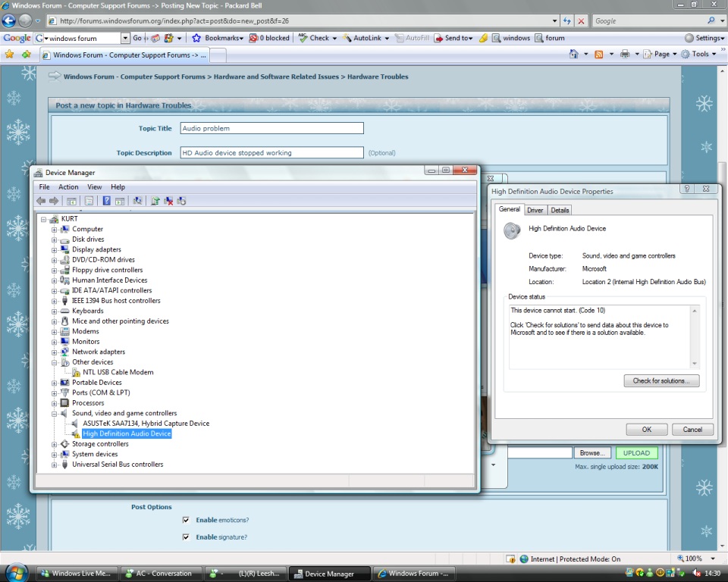Click the Help icon in Device Manager toolbar
Viewport: 728px width, 582px height.
point(106,201)
